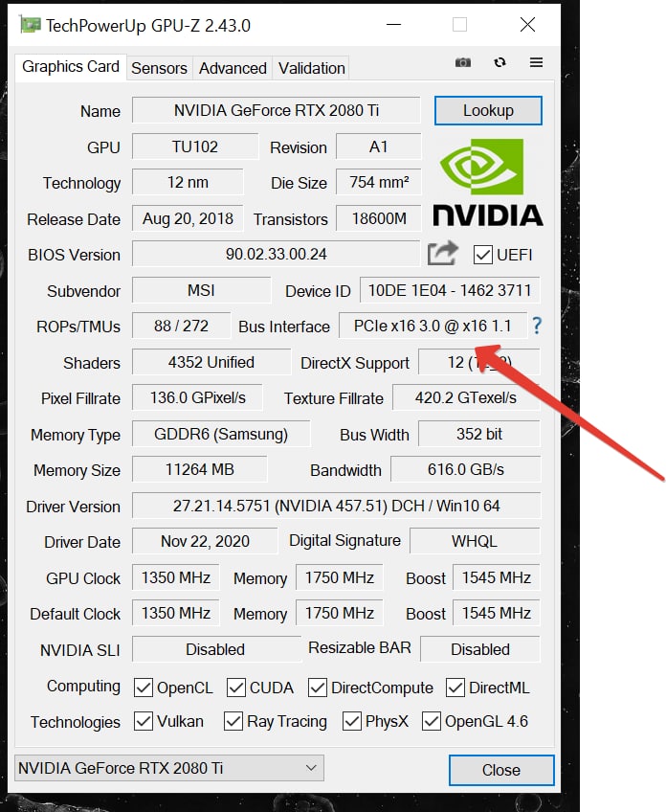Image resolution: width=666 pixels, height=812 pixels.
Task: Toggle the PhysX checkbox
Action: coord(352,721)
